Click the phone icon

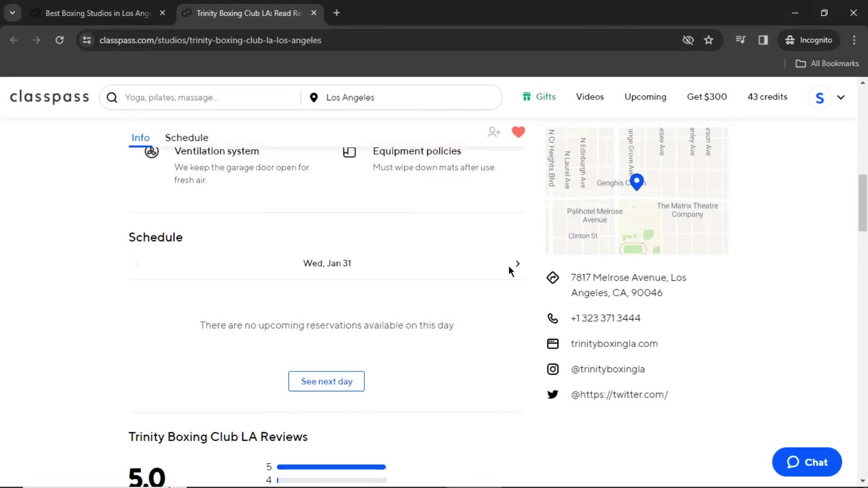552,318
